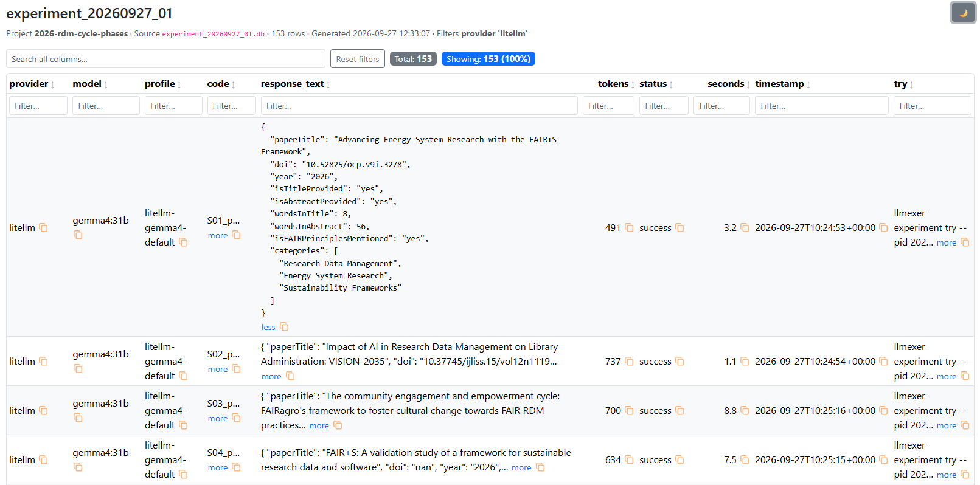The width and height of the screenshot is (980, 485).
Task: Copy tokens value 737
Action: [629, 361]
